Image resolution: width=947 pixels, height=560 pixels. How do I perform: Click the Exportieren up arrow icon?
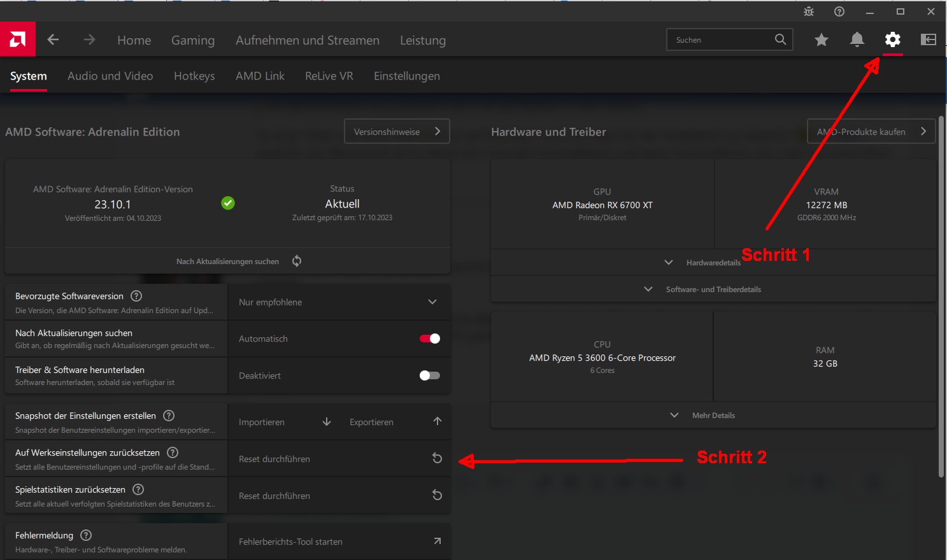438,421
